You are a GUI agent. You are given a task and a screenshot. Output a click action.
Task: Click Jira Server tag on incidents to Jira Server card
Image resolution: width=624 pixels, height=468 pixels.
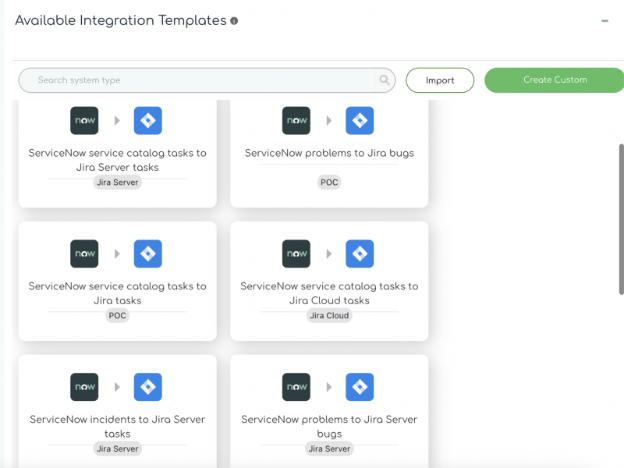pos(117,448)
